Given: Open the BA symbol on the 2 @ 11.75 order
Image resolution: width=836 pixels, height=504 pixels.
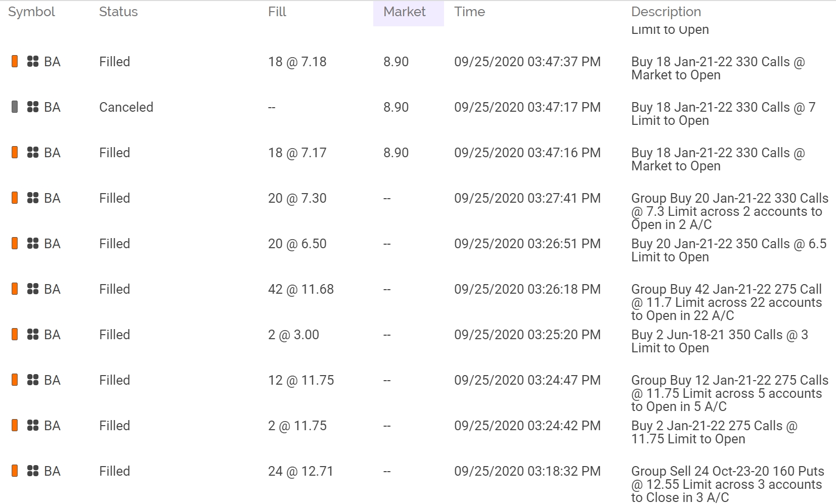Looking at the screenshot, I should [52, 426].
